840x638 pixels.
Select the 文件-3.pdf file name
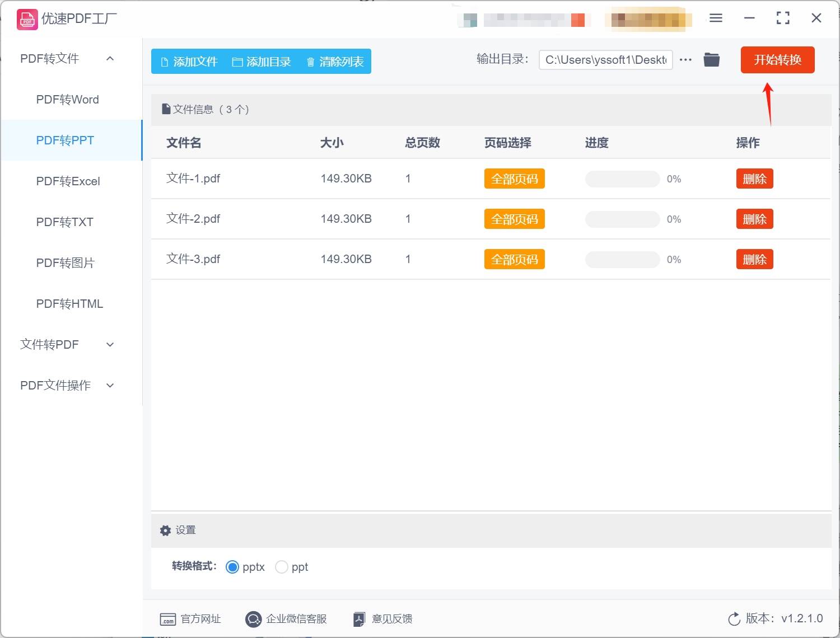[x=193, y=259]
